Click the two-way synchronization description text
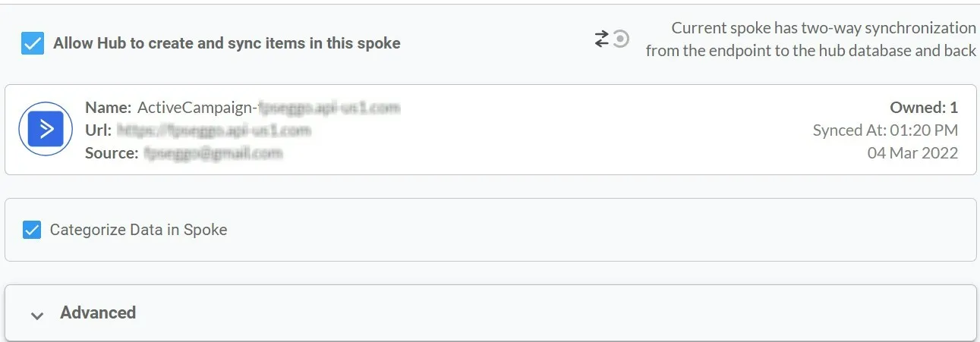This screenshot has height=342, width=980. [811, 39]
